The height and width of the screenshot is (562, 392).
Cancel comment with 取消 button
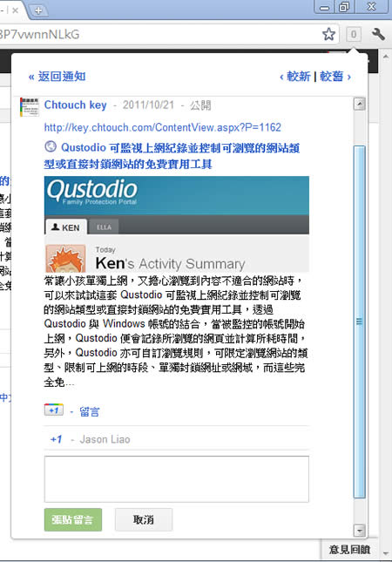pos(144,519)
